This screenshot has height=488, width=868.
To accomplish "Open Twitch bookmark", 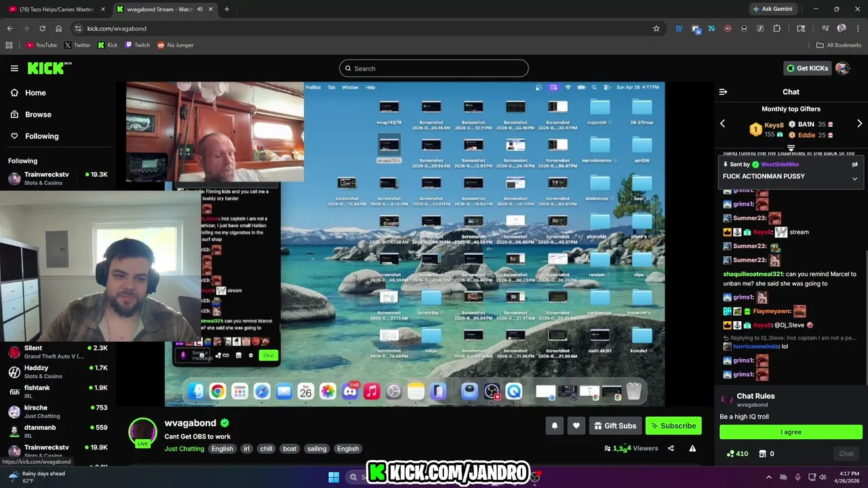I will [x=138, y=45].
